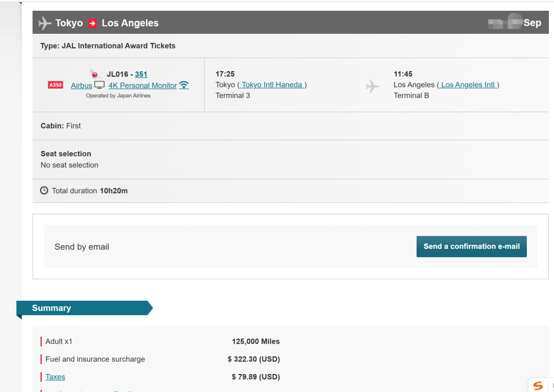Open the 4K Personal Monitor link
The width and height of the screenshot is (554, 392).
143,86
